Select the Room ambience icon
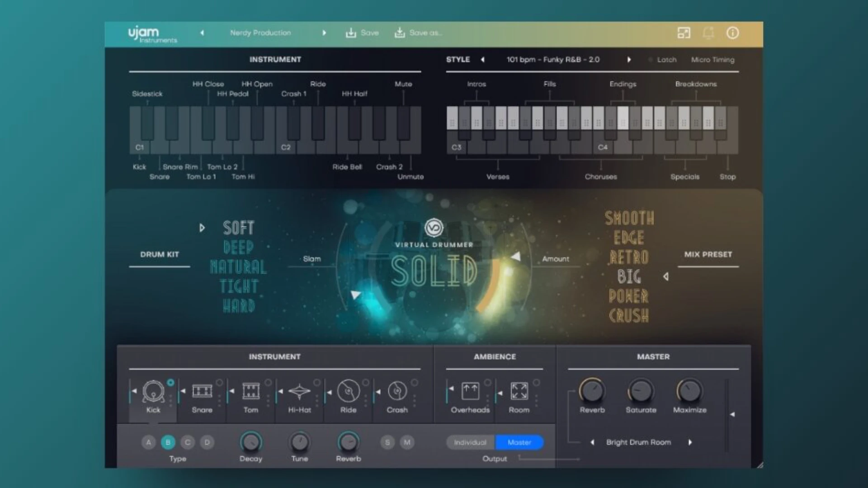 click(519, 391)
